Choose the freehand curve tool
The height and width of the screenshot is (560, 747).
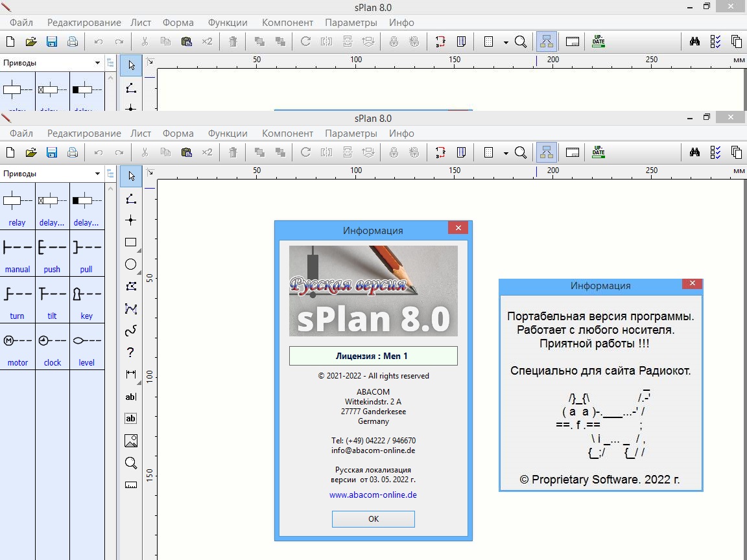pos(130,331)
